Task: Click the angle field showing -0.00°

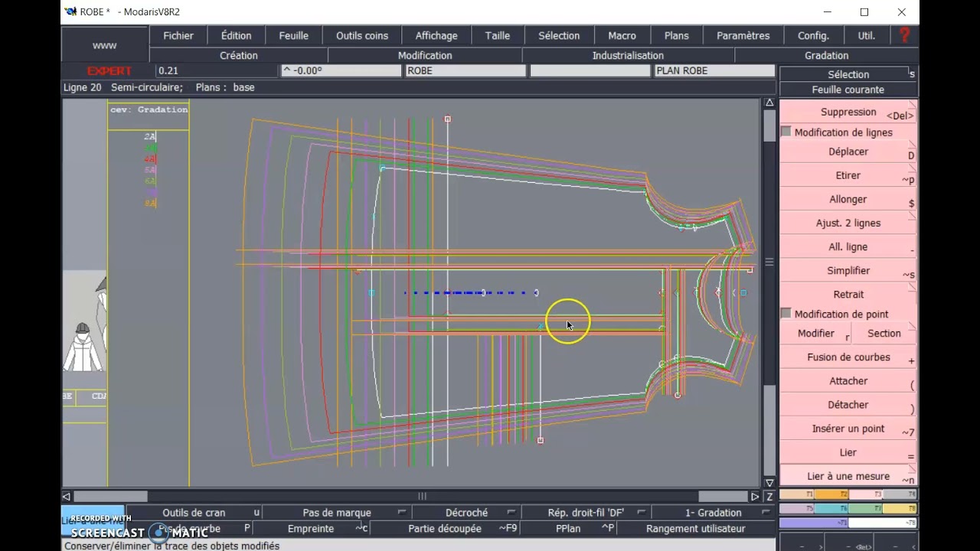Action: 341,70
